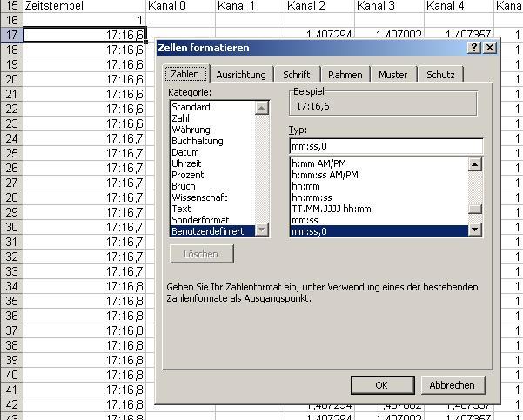
Task: Click the timestamp cell in row 17
Action: [84, 35]
